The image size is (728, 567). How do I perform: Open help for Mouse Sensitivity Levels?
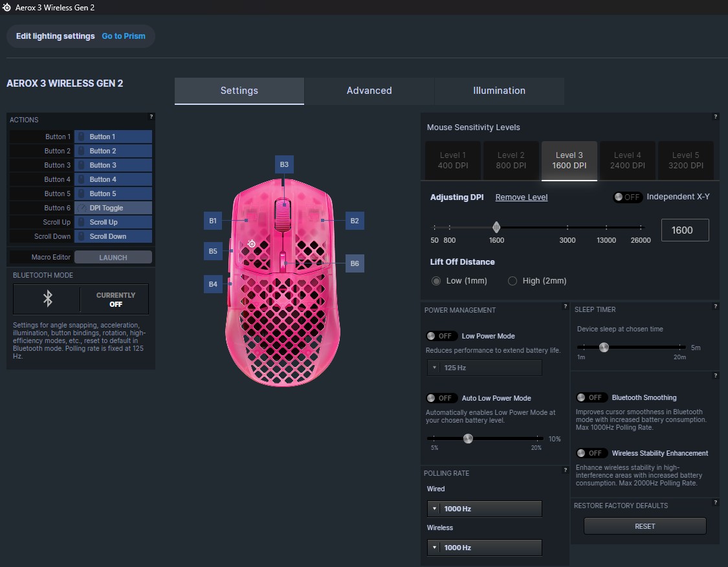pyautogui.click(x=715, y=117)
